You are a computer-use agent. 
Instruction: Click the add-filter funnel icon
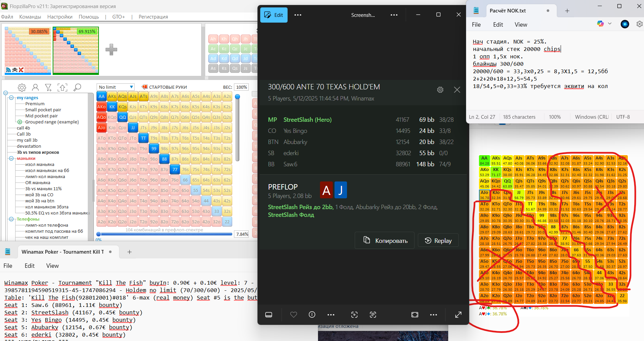tap(49, 88)
